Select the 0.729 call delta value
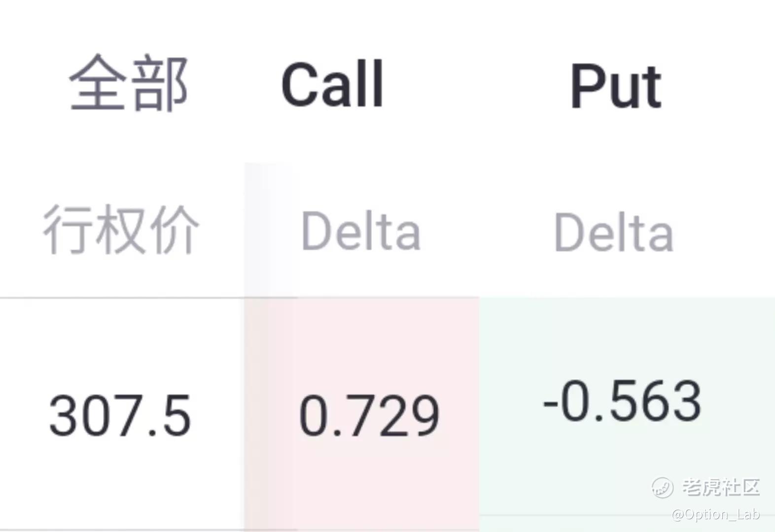 point(369,416)
